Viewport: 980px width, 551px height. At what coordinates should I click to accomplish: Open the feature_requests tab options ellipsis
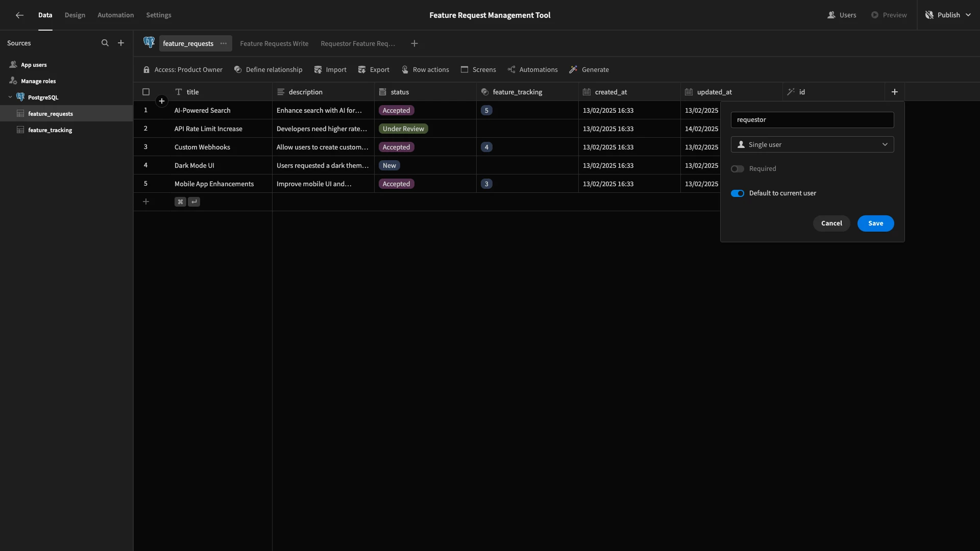224,44
